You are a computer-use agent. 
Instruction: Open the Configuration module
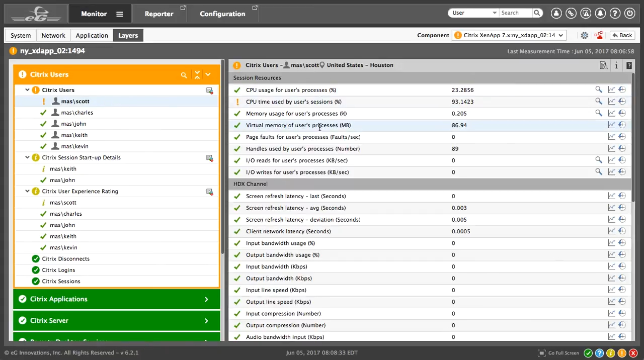pyautogui.click(x=222, y=14)
